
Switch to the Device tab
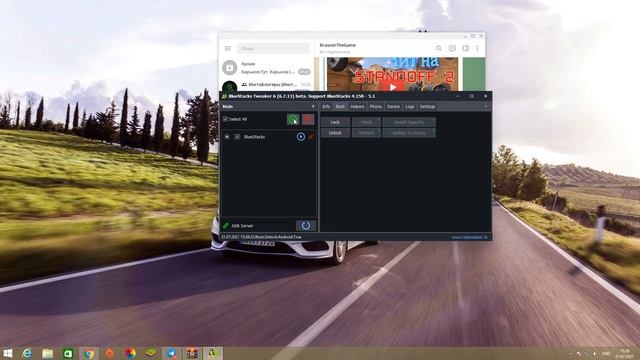393,107
